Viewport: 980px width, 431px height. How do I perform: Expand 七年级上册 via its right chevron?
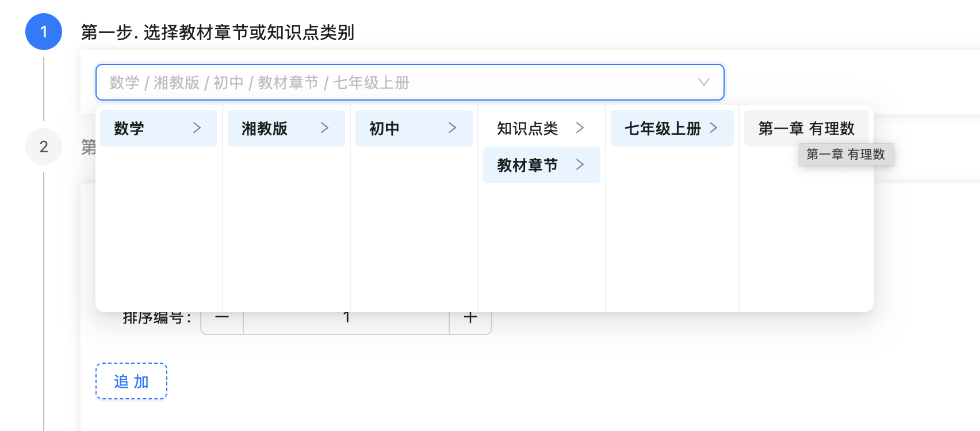[x=713, y=128]
